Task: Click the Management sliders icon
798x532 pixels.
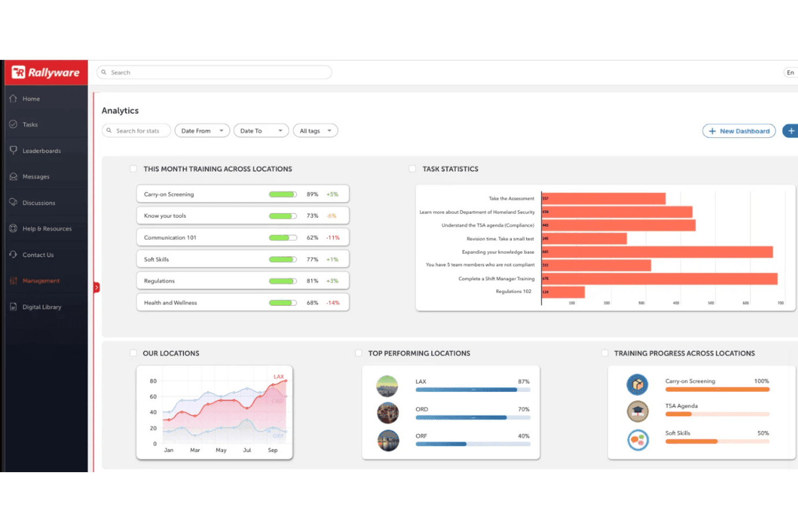Action: coord(13,281)
